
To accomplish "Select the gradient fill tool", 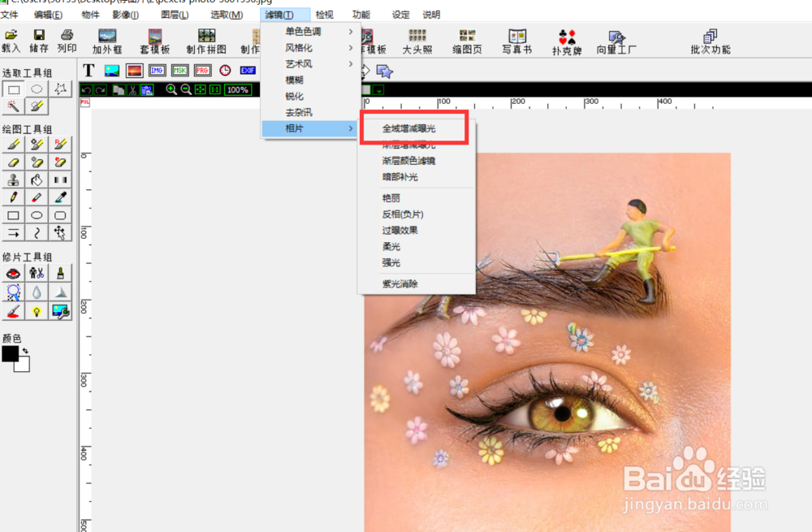I will pos(60,179).
